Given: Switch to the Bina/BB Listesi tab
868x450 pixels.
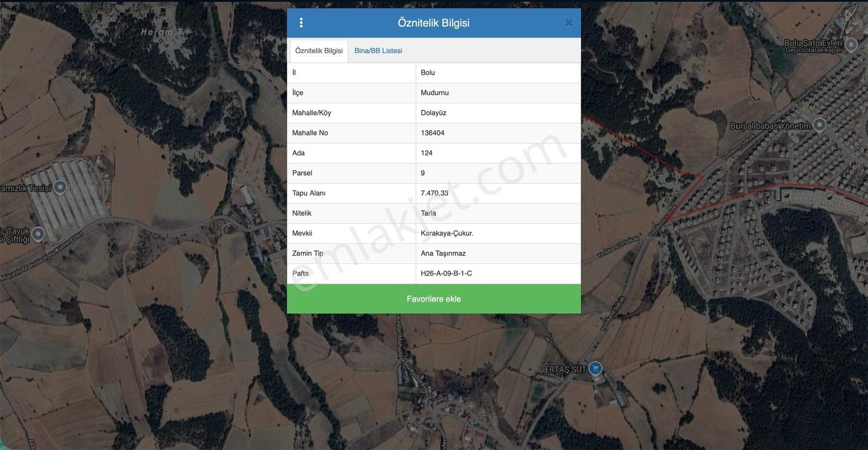Looking at the screenshot, I should 378,51.
